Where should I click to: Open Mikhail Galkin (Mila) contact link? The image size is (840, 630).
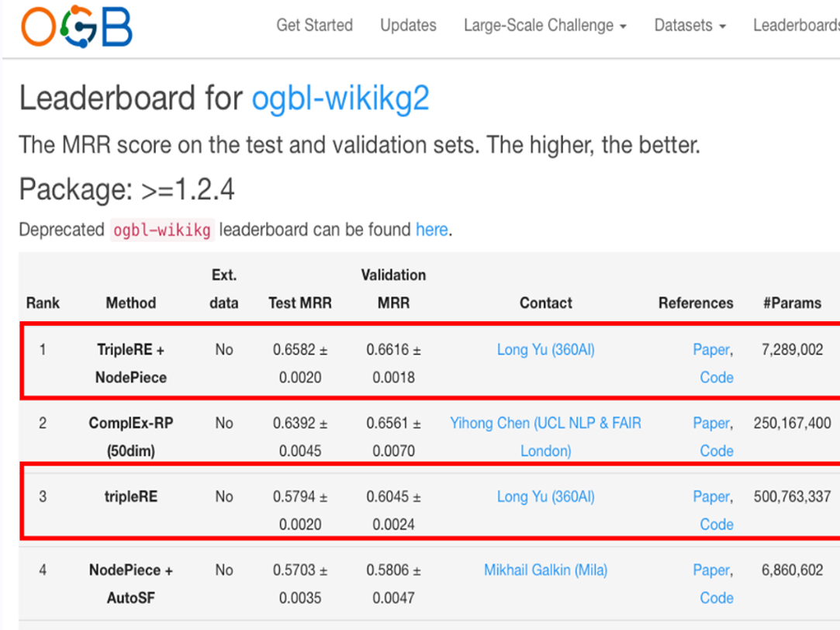click(x=545, y=570)
